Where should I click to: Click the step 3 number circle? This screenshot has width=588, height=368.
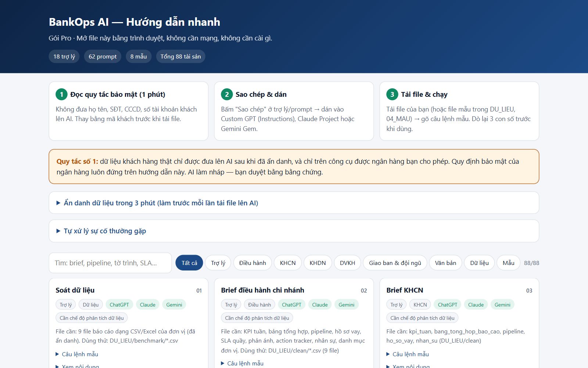(x=392, y=94)
